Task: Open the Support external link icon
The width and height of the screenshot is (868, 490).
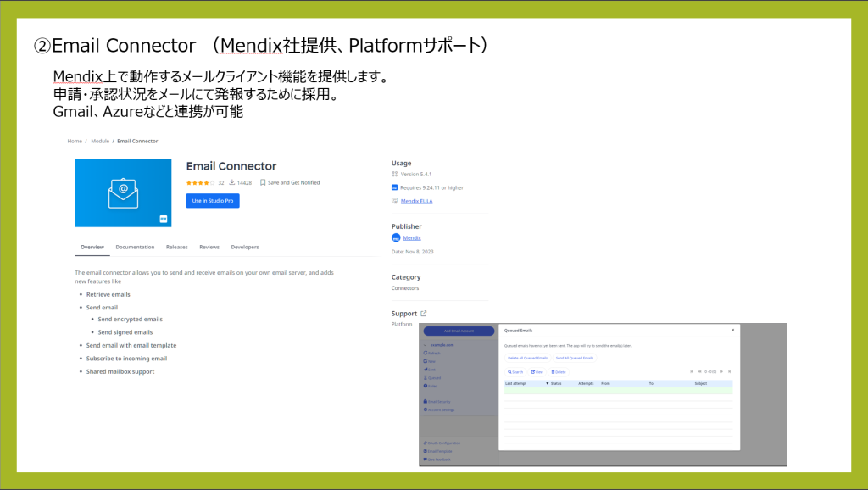Action: [424, 314]
